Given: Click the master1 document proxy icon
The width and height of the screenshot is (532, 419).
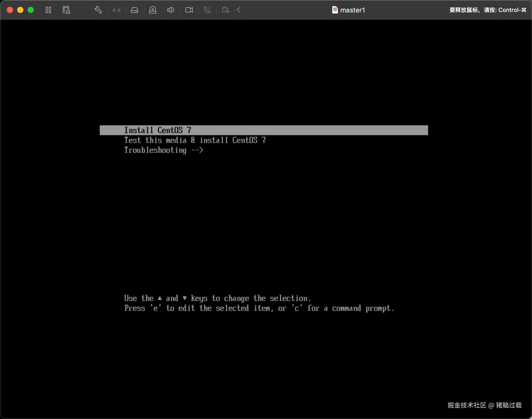Looking at the screenshot, I should point(335,10).
